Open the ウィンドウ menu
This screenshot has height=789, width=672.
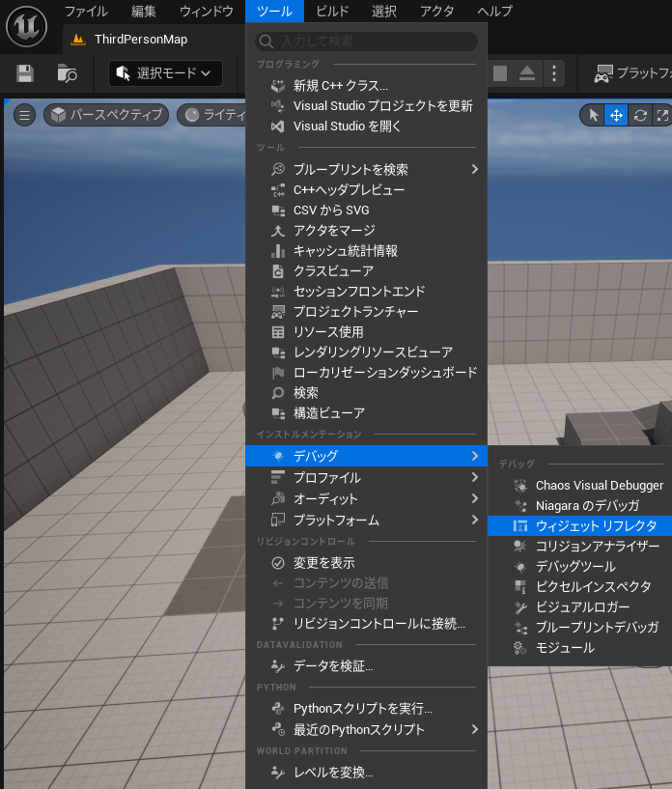pyautogui.click(x=207, y=11)
